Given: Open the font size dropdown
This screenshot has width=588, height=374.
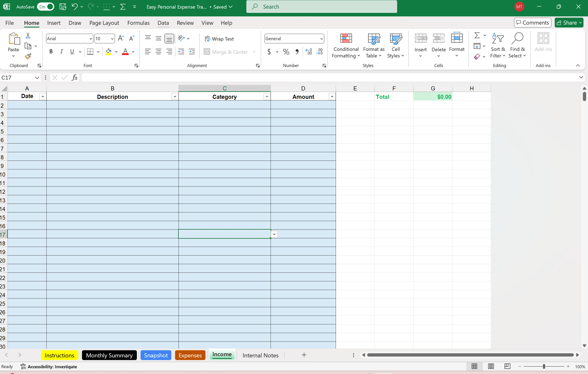Looking at the screenshot, I should [112, 39].
